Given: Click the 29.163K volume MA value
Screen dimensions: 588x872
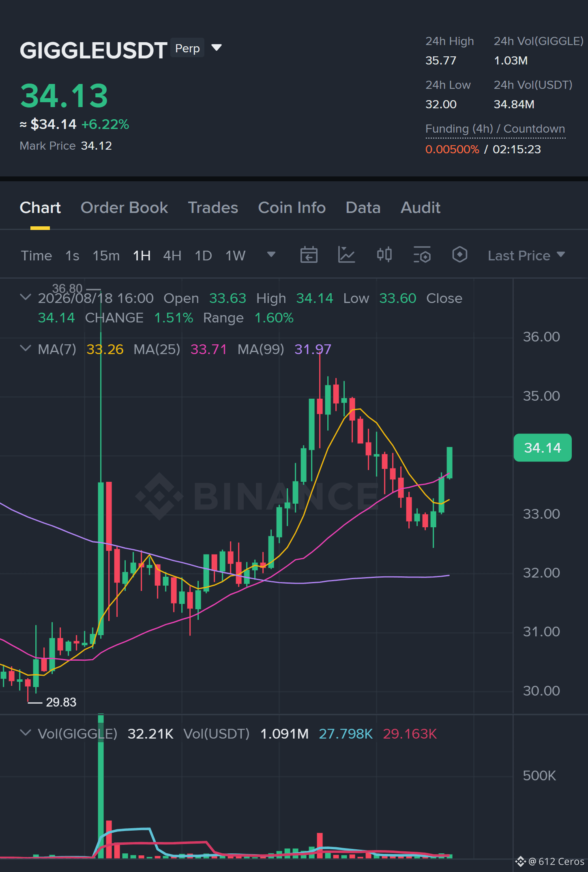Looking at the screenshot, I should pyautogui.click(x=410, y=734).
